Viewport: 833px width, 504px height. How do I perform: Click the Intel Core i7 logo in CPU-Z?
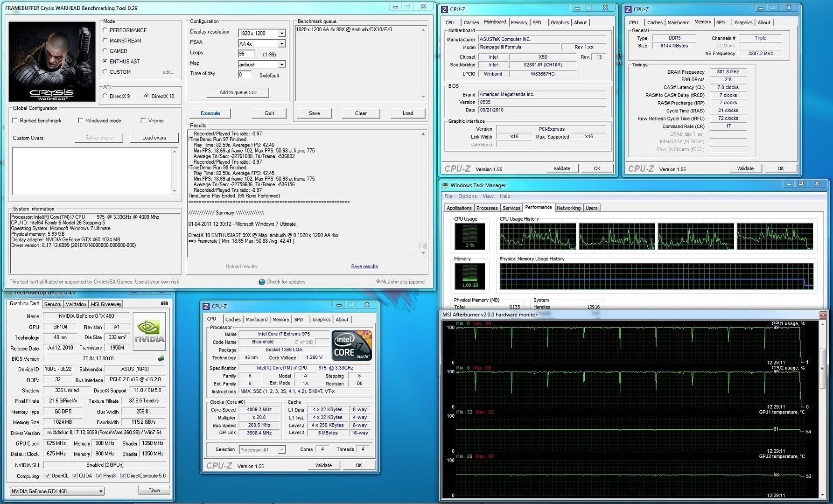pos(351,345)
